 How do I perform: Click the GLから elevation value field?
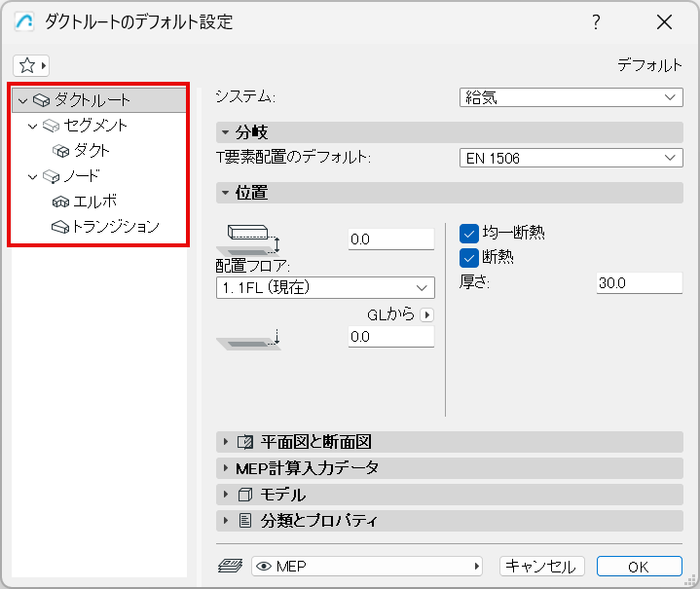[x=391, y=337]
